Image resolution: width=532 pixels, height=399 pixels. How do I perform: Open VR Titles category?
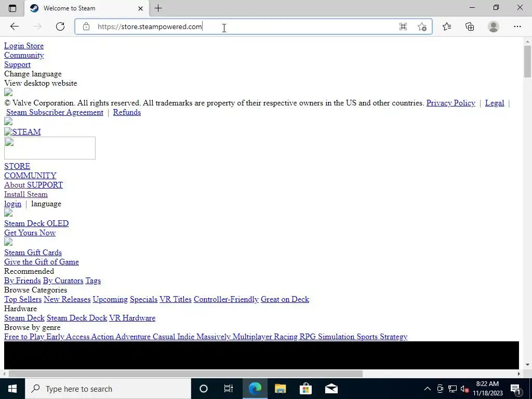click(176, 299)
